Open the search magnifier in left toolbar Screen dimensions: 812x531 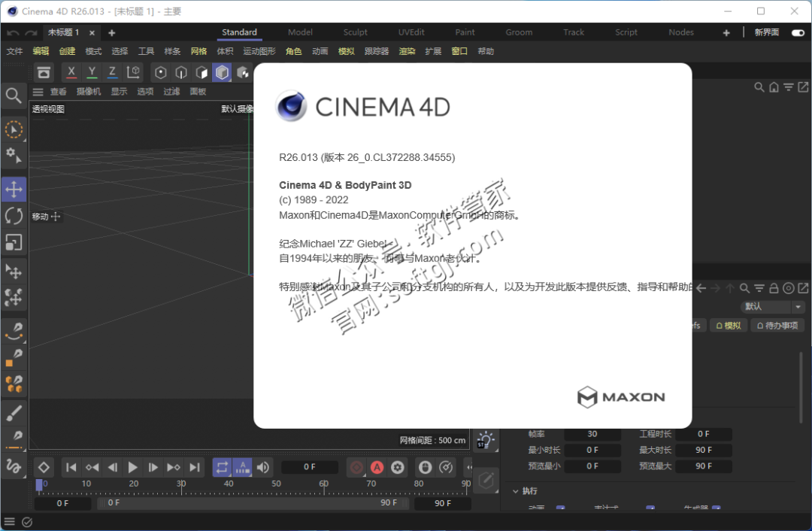coord(14,96)
